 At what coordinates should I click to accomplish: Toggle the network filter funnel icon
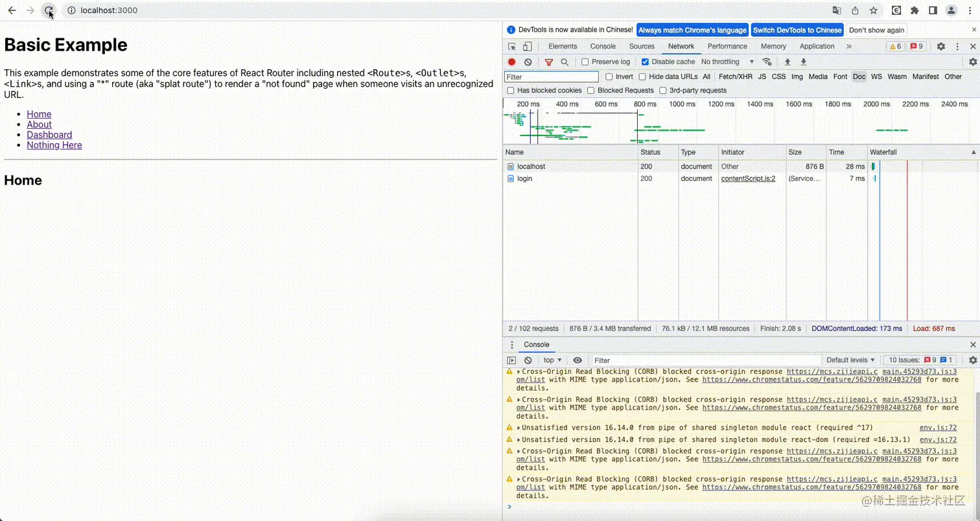coord(549,62)
